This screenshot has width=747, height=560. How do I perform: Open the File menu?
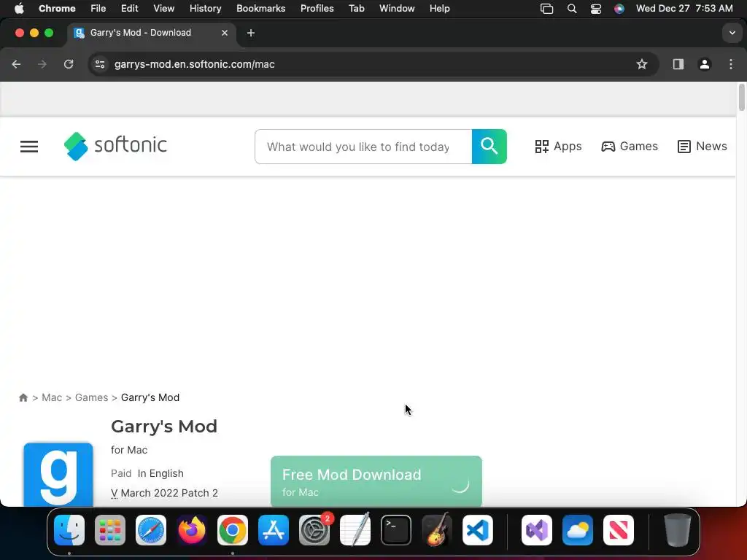pyautogui.click(x=98, y=9)
